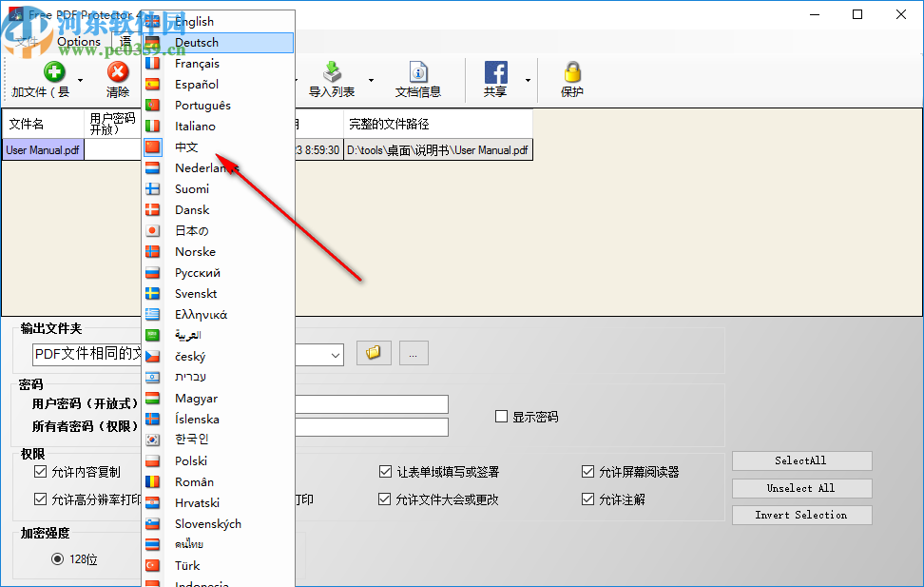The height and width of the screenshot is (587, 924).
Task: Click the 加文件 green plus icon
Action: tap(53, 69)
